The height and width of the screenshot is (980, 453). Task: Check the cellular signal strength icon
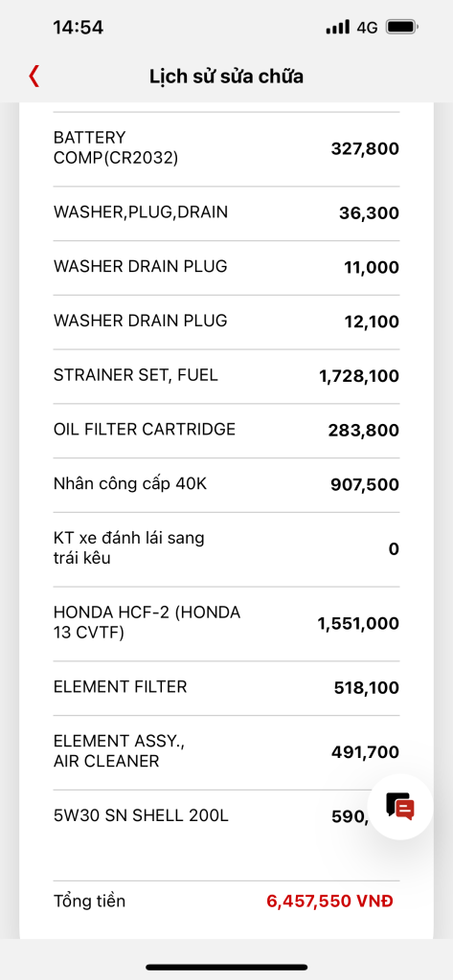pos(338,27)
